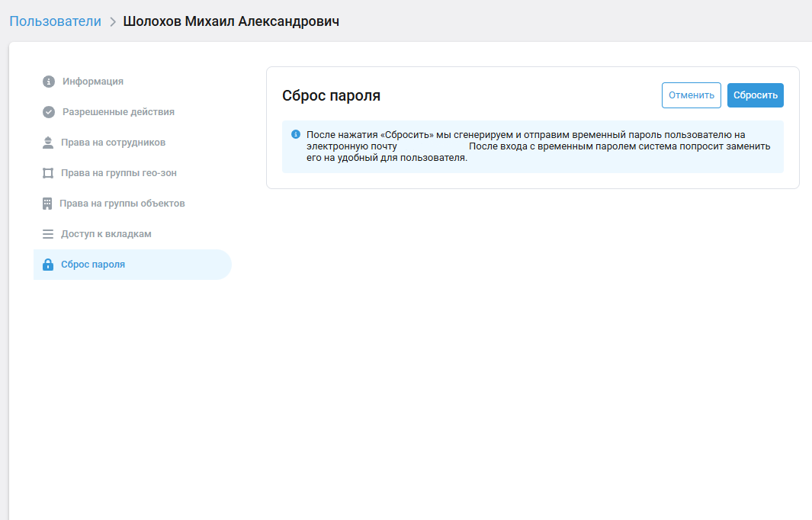Select Права на группы объектов section
The height and width of the screenshot is (520, 812).
(122, 204)
